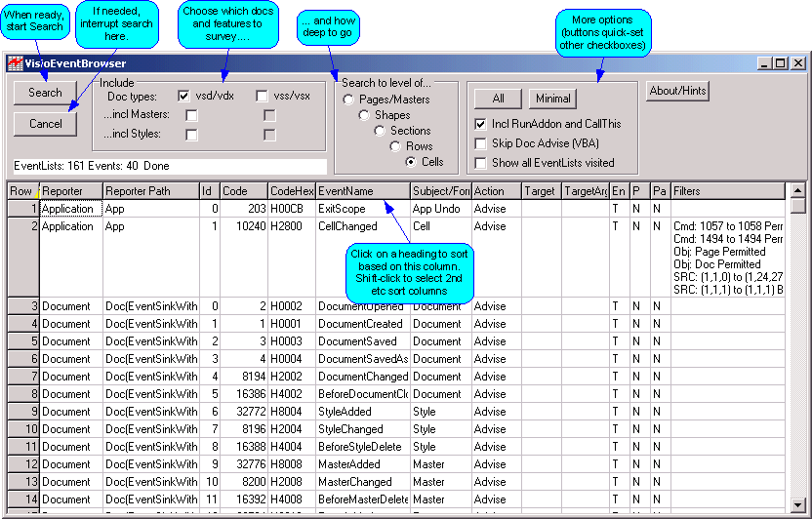Click code value 32776
The height and width of the screenshot is (519, 812).
tap(244, 464)
